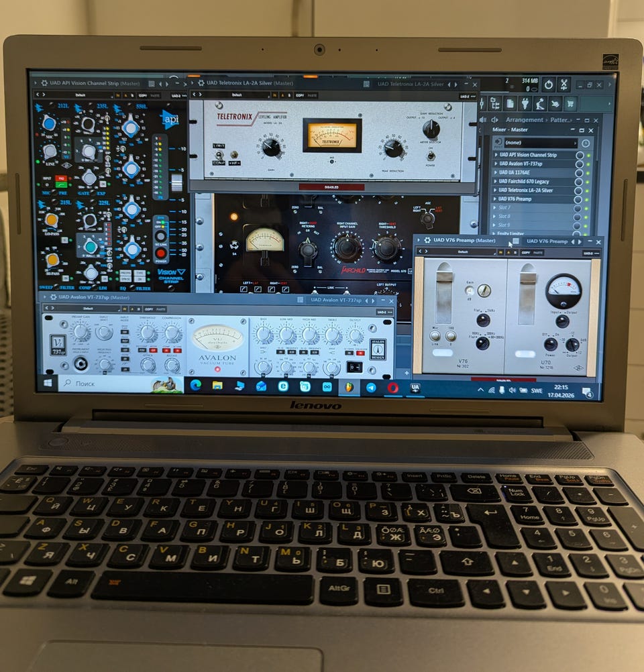Viewport: 644px width, 672px height.
Task: Open gear settings of V76 Preamp window
Action: [427, 240]
